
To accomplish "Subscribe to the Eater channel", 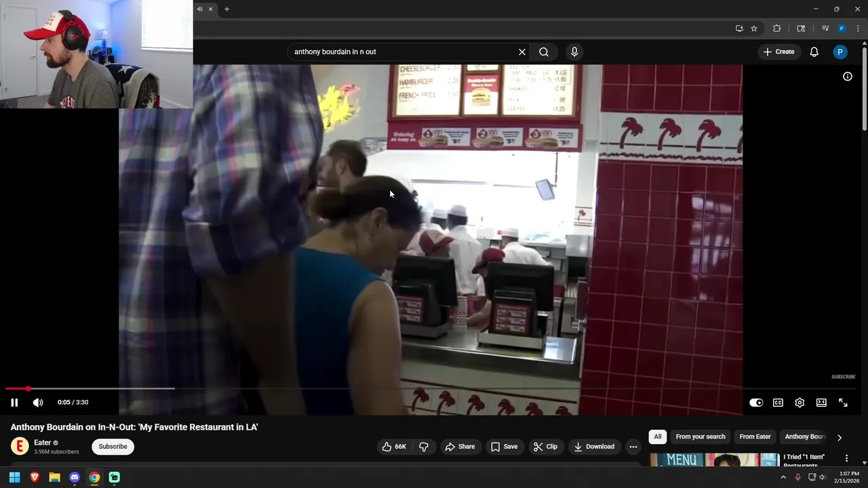I will pos(113,447).
